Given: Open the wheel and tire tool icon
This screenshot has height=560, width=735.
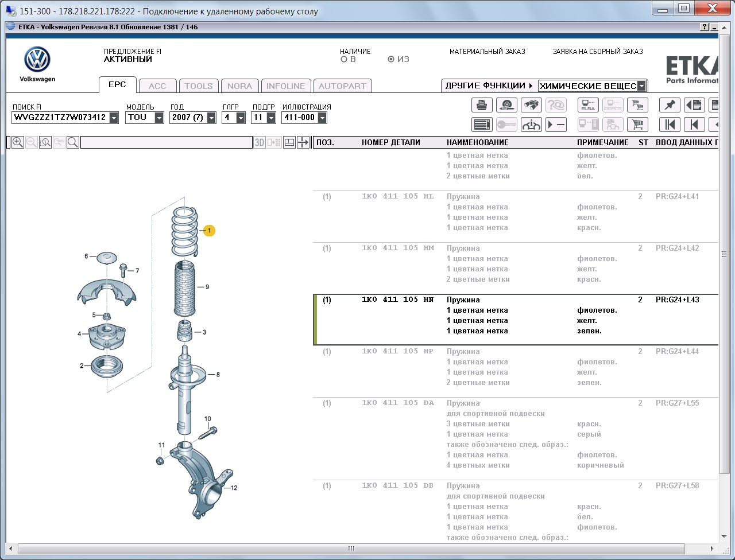Looking at the screenshot, I should click(506, 105).
